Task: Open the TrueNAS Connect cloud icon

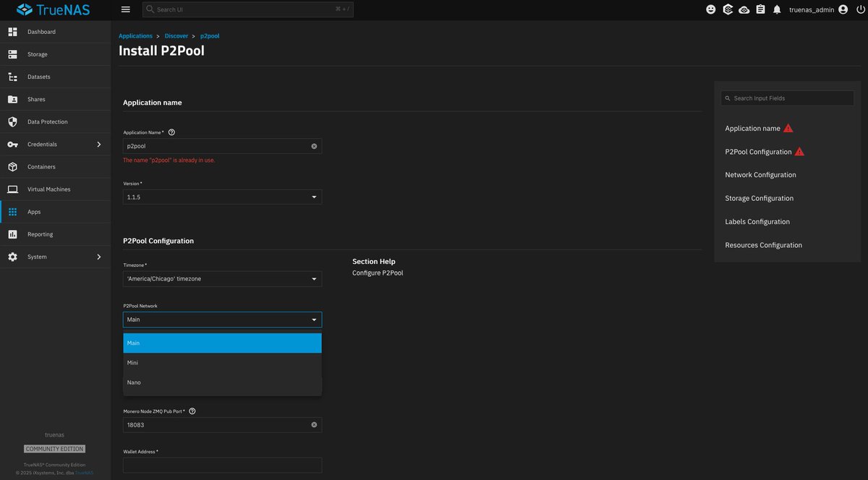Action: coord(744,9)
